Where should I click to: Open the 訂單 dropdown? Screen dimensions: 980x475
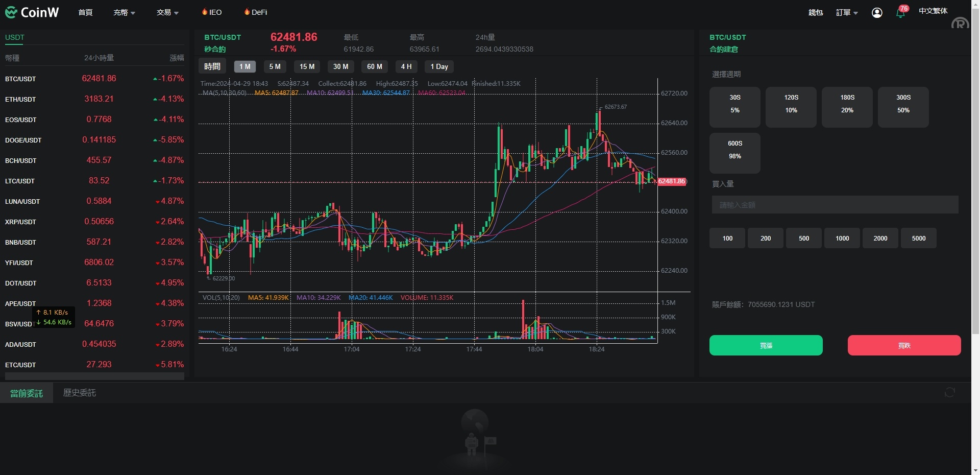point(846,12)
